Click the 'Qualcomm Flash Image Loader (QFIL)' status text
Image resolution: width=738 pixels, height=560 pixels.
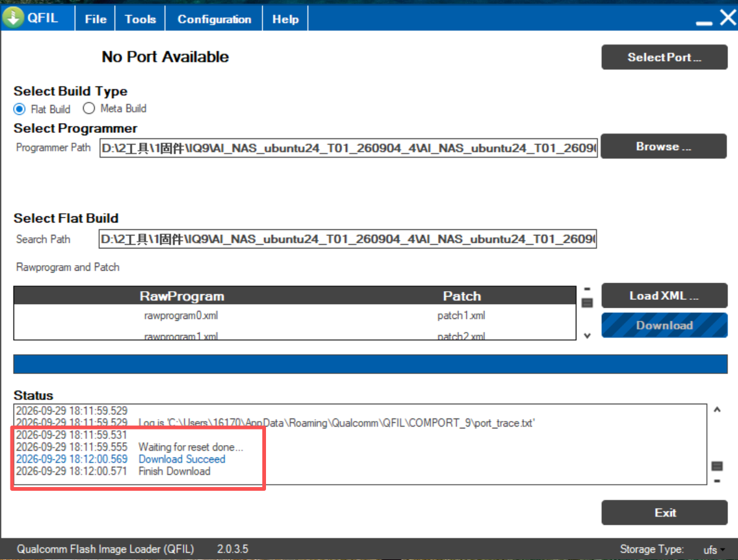click(x=105, y=549)
